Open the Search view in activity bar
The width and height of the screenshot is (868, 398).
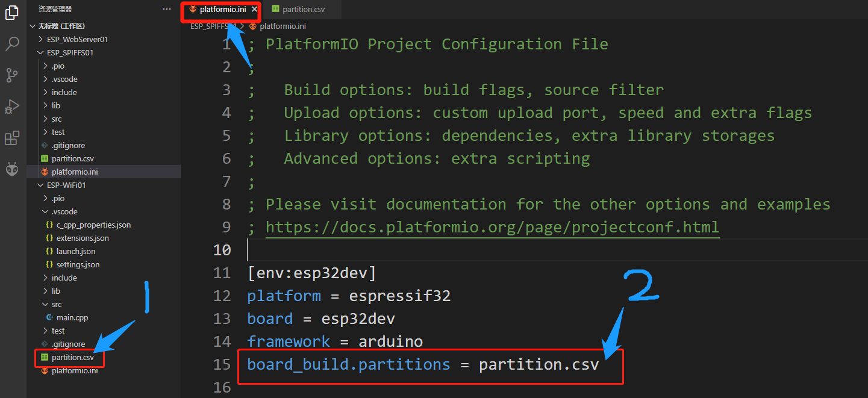pos(12,44)
